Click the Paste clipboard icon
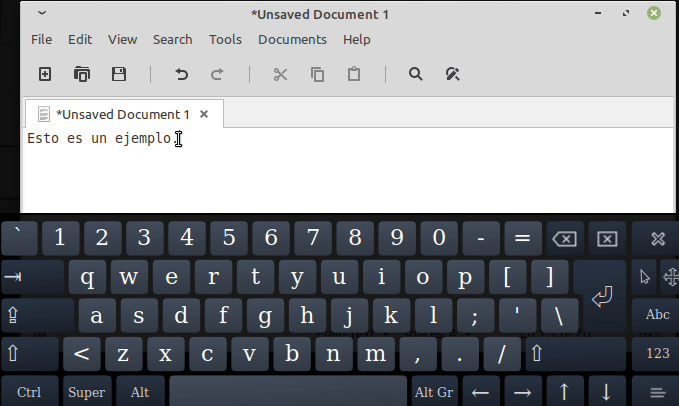 point(354,74)
